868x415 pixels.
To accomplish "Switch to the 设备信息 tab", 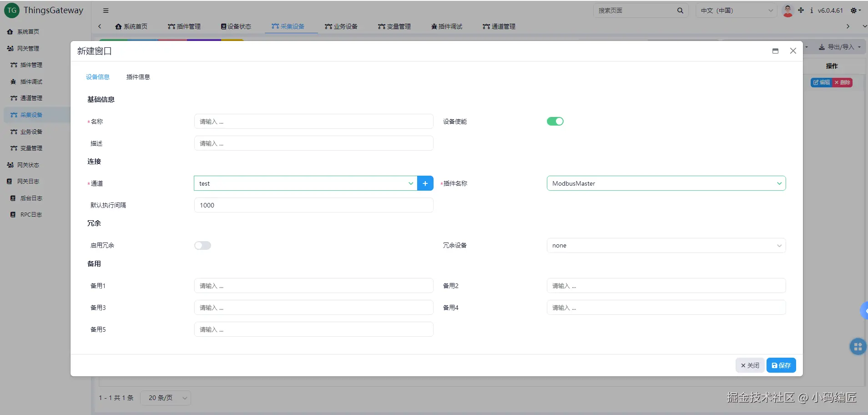I will 98,77.
